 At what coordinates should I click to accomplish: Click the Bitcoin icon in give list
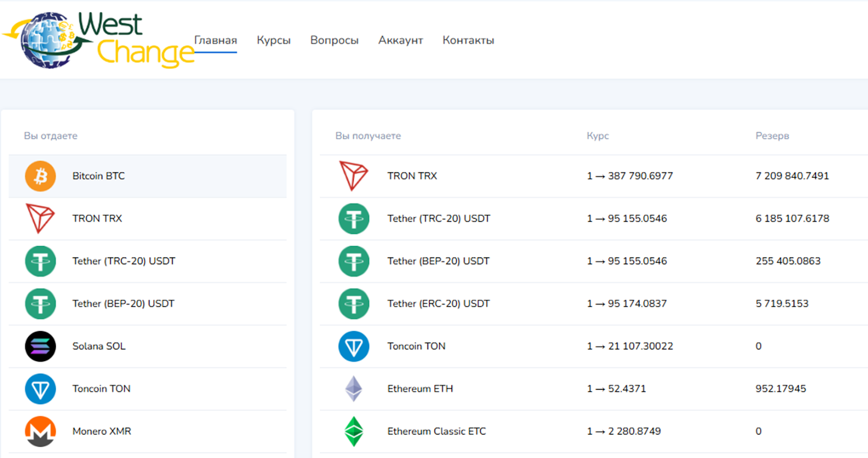(40, 176)
